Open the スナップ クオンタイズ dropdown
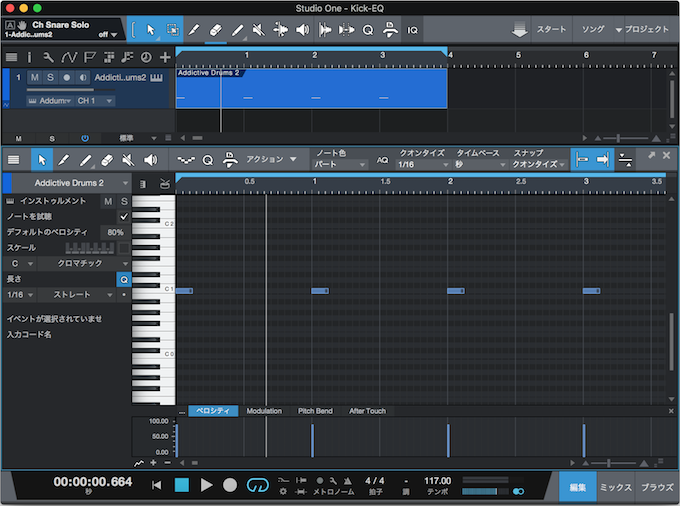The height and width of the screenshot is (506, 680). pyautogui.click(x=539, y=165)
